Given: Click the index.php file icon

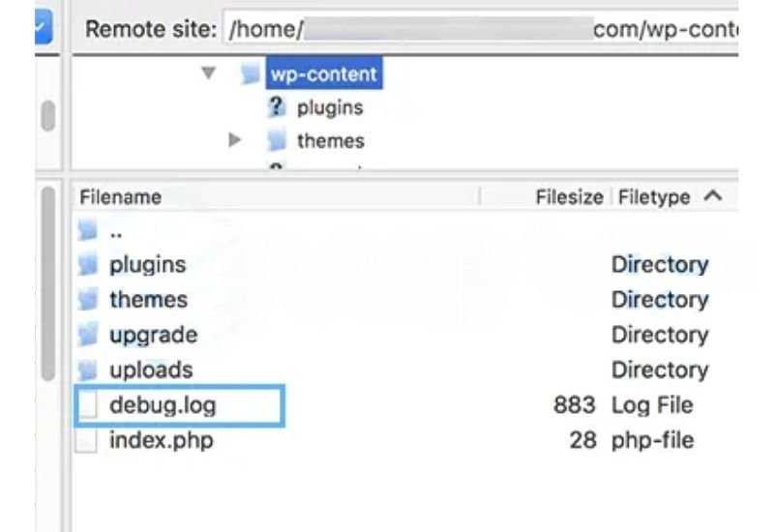Looking at the screenshot, I should pos(88,441).
